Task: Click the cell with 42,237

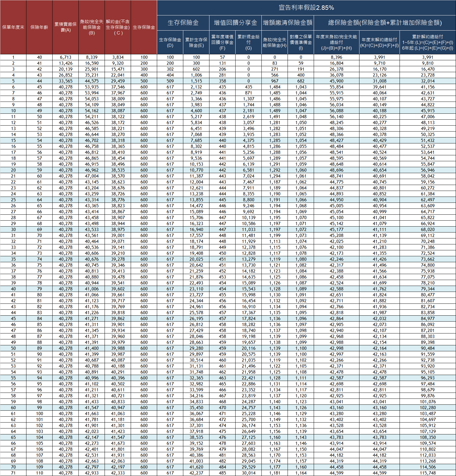Action: coord(196,473)
